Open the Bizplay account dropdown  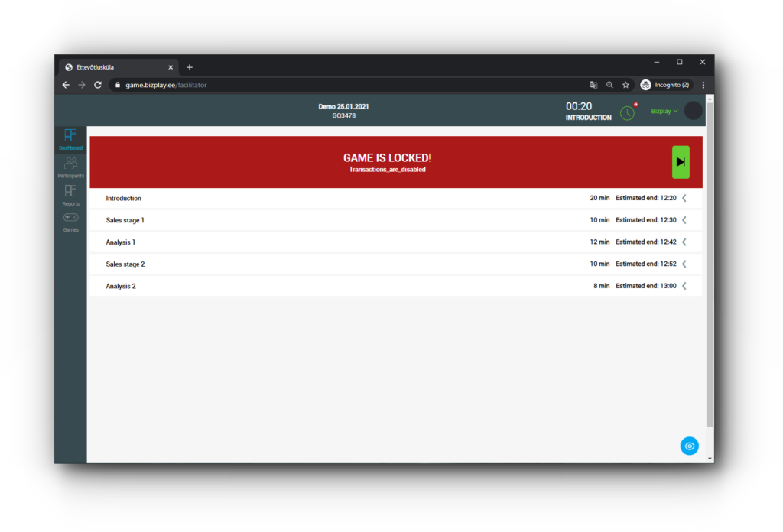(x=664, y=111)
